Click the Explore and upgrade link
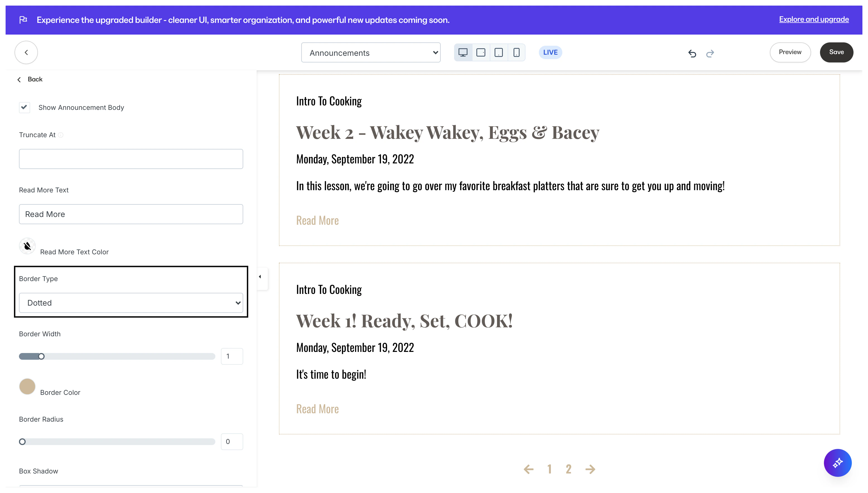The width and height of the screenshot is (868, 493). 814,19
